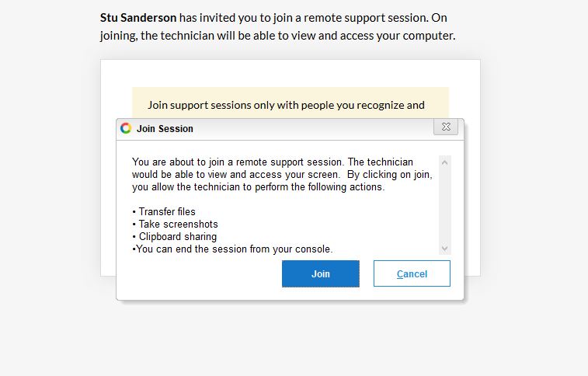Click the line about ending session from console
588x376 pixels.
[232, 249]
